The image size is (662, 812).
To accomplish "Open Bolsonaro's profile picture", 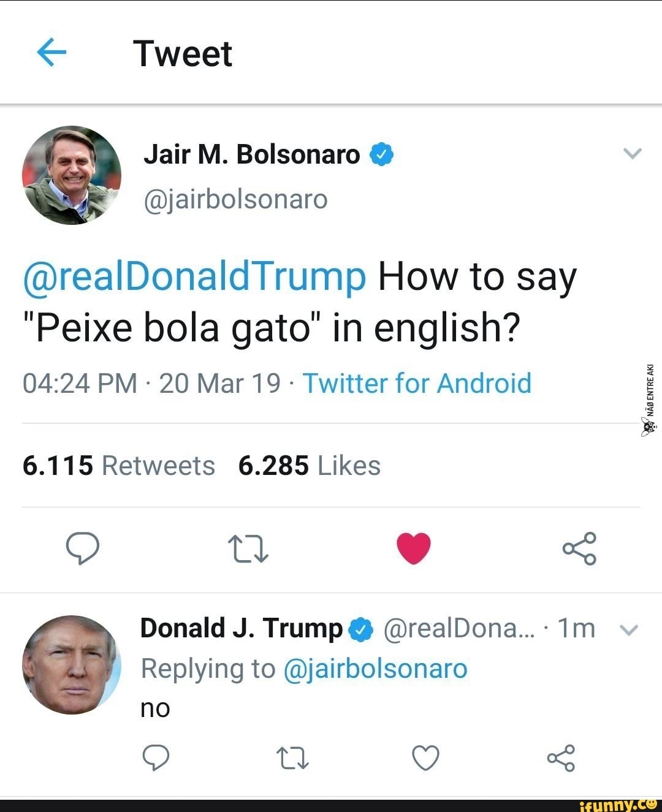I will click(72, 175).
